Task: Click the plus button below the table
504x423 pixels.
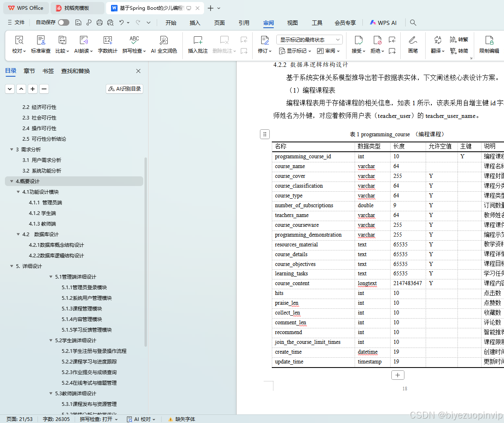Action: tap(397, 375)
